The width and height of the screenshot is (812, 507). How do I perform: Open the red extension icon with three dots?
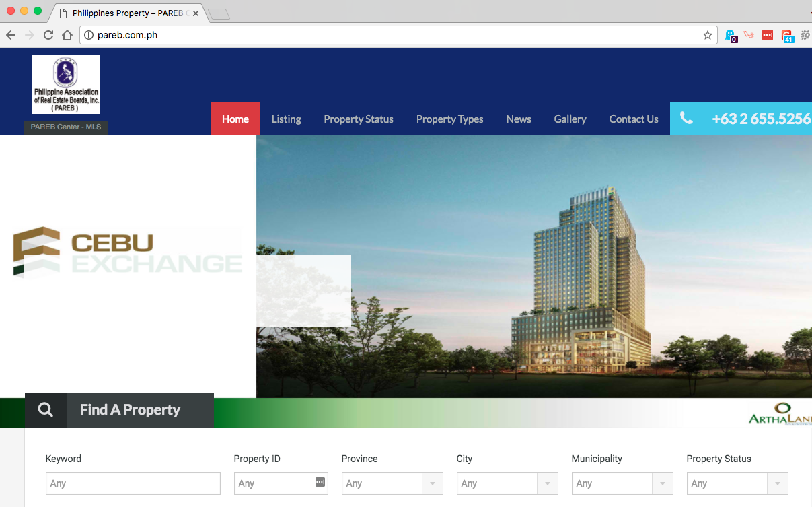pos(768,35)
